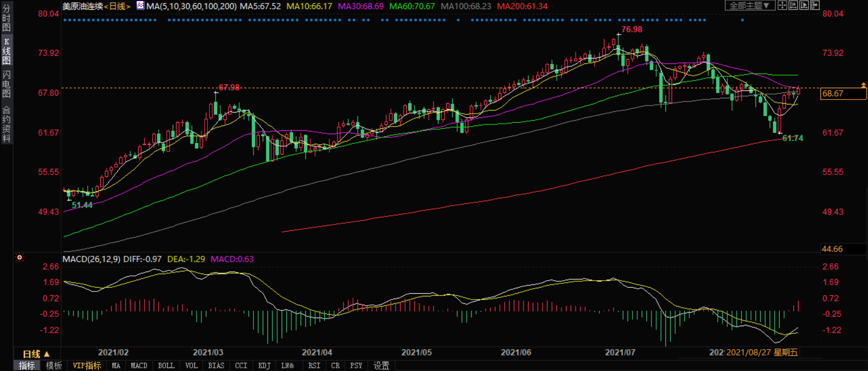868x371 pixels.
Task: Open the 合约资料 side tab
Action: pyautogui.click(x=6, y=124)
